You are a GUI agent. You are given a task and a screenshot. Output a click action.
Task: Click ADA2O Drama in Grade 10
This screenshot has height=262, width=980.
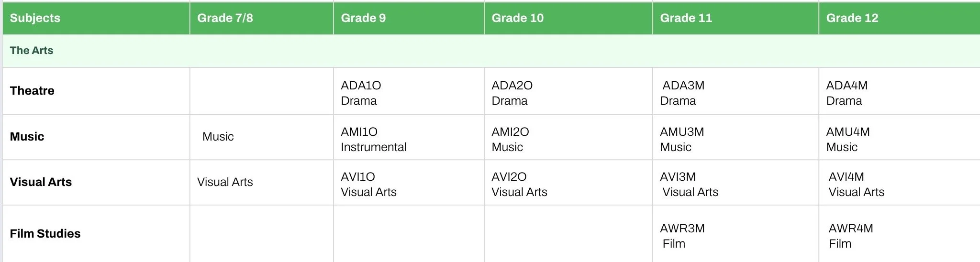(512, 93)
